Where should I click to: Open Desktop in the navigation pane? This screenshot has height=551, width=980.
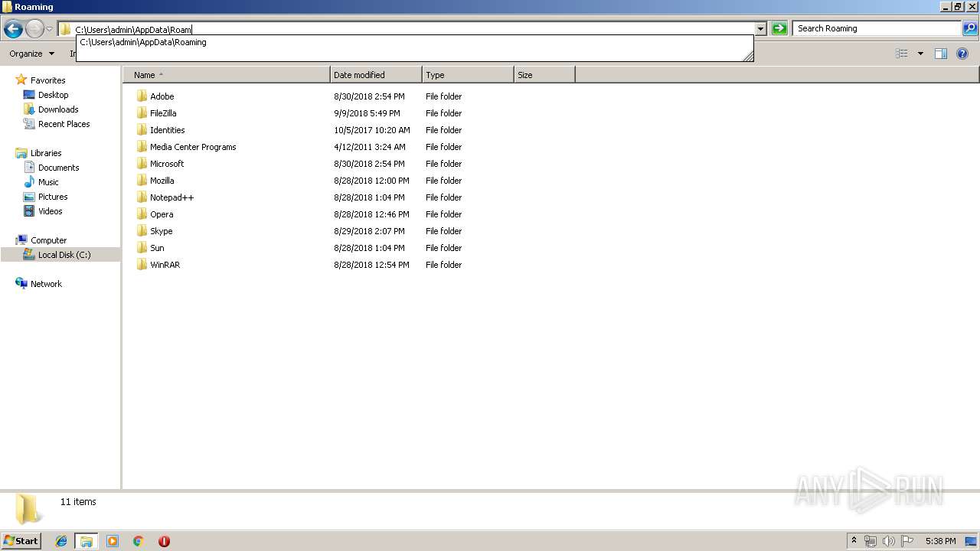click(53, 95)
